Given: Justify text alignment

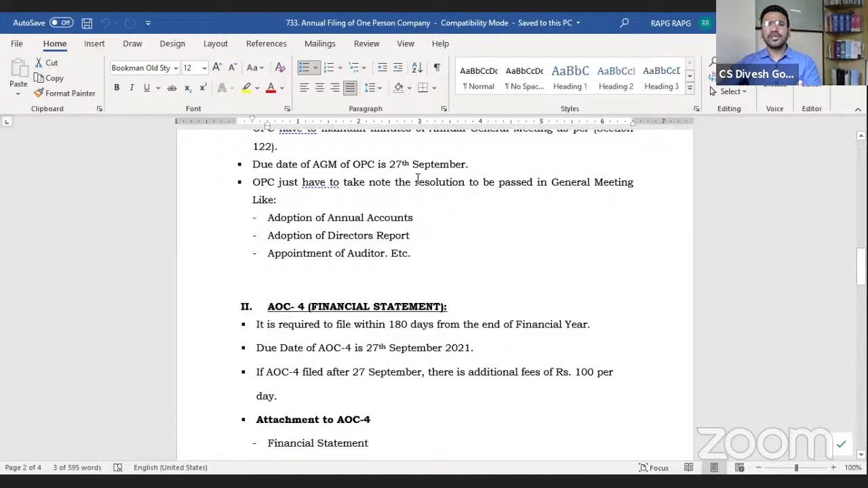Looking at the screenshot, I should 350,87.
